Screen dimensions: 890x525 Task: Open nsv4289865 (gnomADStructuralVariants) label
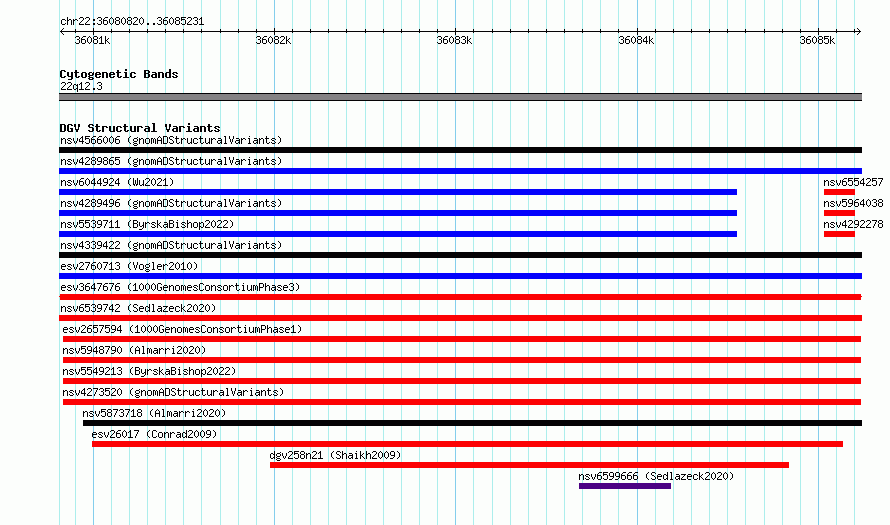pos(171,161)
